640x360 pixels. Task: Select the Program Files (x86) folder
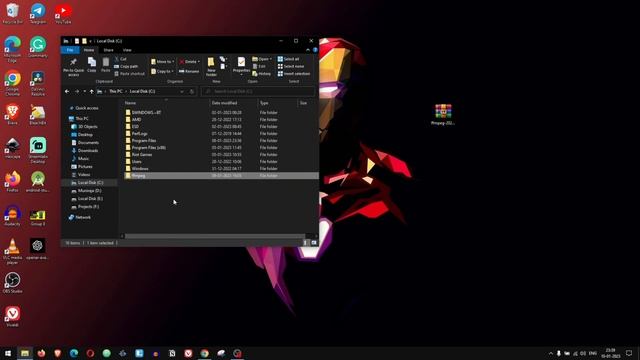click(220, 147)
